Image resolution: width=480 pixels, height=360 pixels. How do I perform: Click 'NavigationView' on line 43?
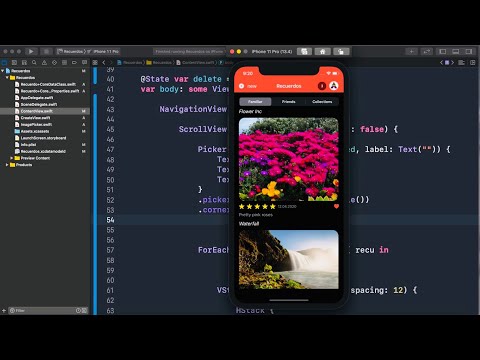click(193, 109)
